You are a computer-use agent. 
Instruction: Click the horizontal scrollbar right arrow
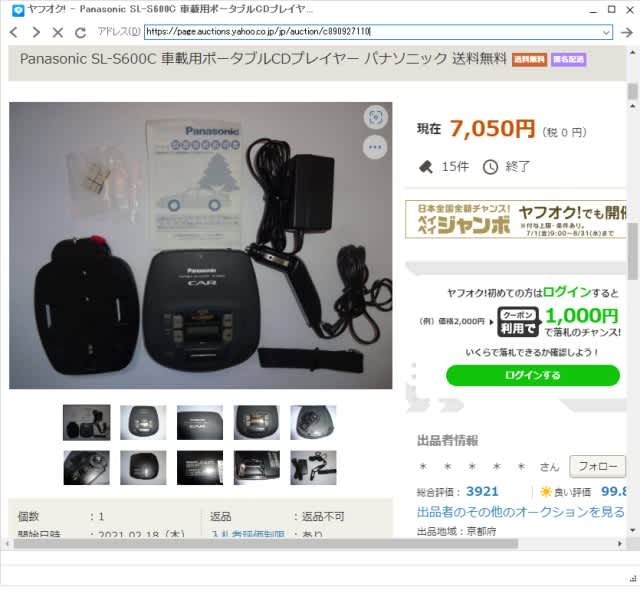(620, 544)
